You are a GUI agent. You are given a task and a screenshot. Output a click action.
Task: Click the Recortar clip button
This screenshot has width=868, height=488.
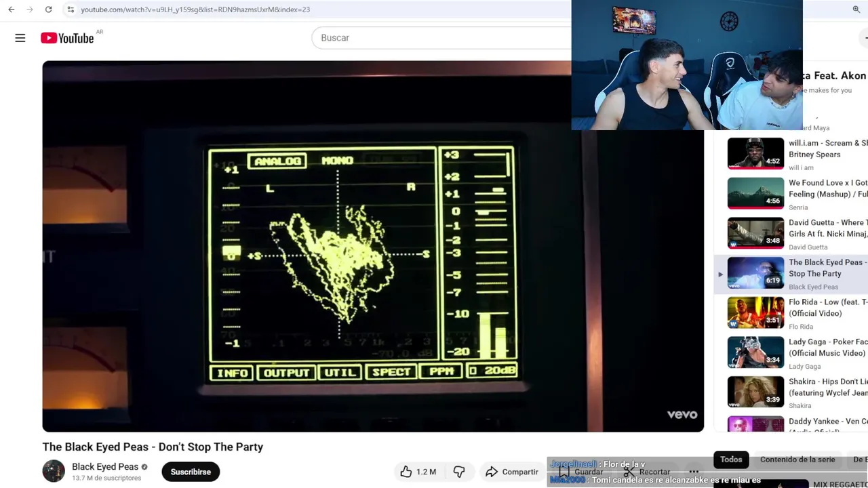(647, 472)
